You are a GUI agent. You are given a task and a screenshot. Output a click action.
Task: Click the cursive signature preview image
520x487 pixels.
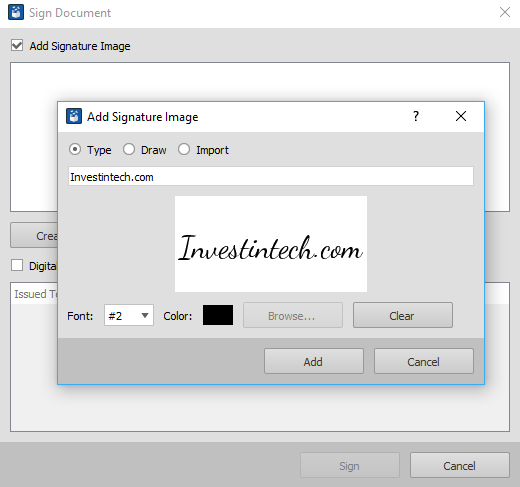point(271,244)
